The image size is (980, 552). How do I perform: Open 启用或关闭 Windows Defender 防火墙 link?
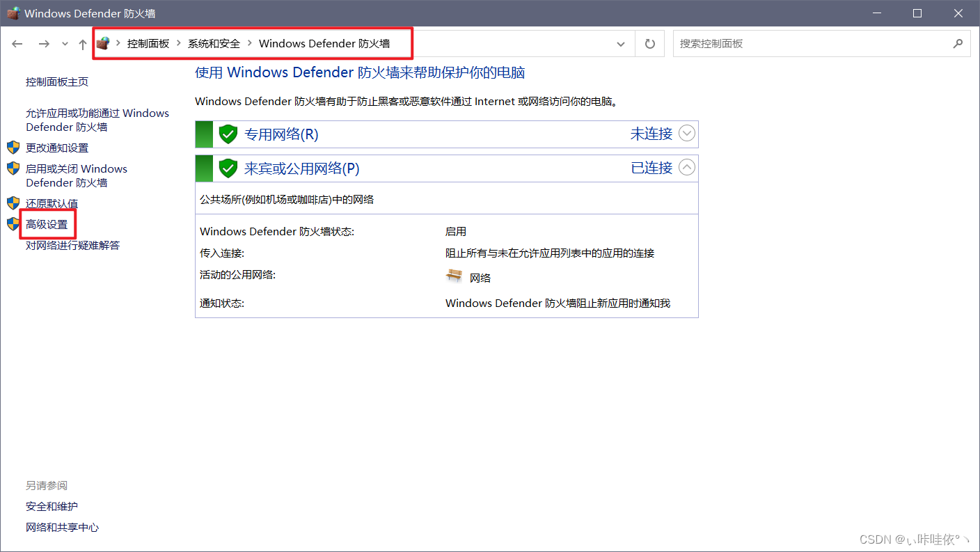pos(77,175)
